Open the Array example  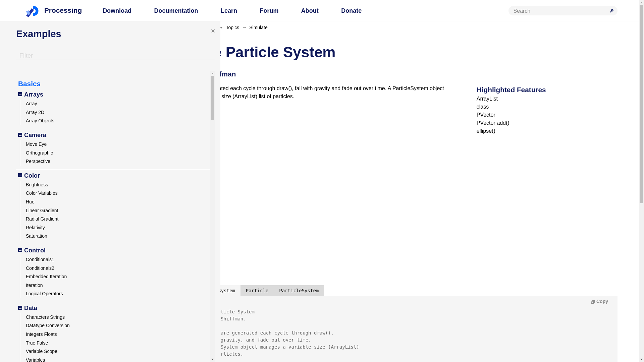(x=31, y=104)
